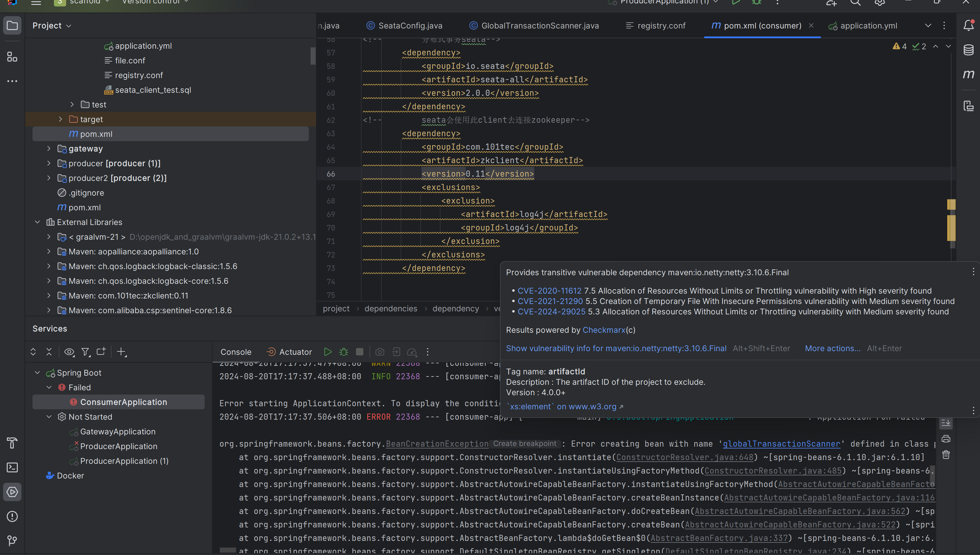The image size is (980, 555).
Task: Select ConsumerApplication in Services
Action: [x=118, y=402]
